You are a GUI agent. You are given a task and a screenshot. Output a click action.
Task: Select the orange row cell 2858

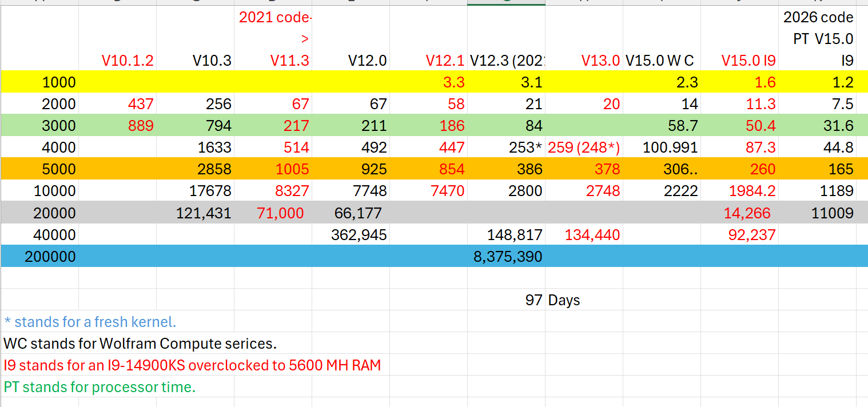[x=195, y=169]
